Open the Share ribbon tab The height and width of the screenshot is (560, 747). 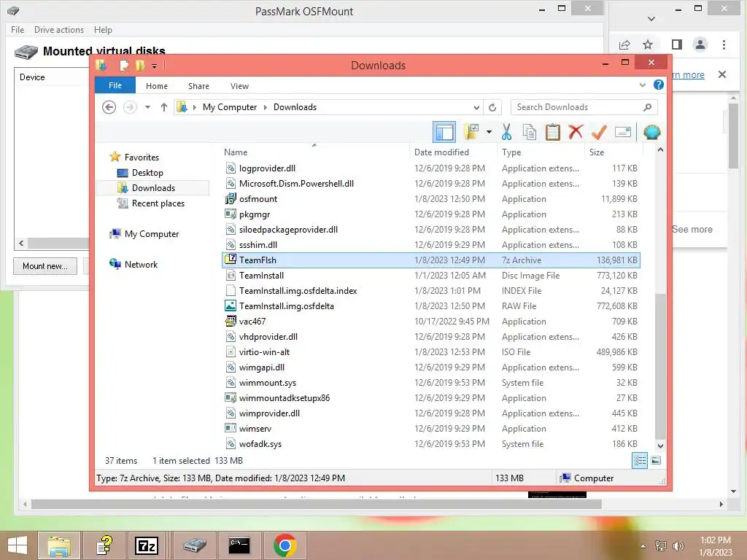(198, 86)
